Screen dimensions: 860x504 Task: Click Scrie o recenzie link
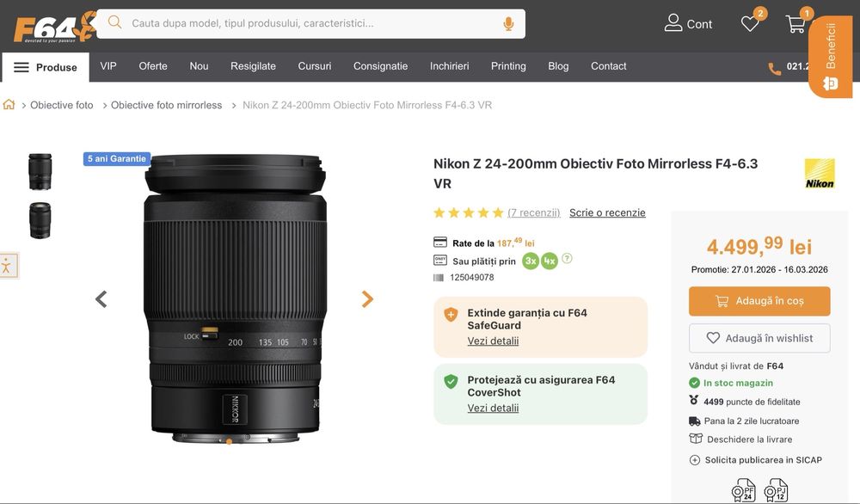point(607,212)
